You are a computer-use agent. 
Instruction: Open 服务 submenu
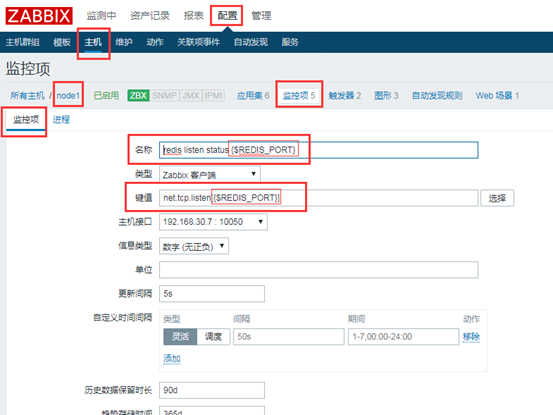click(x=290, y=42)
